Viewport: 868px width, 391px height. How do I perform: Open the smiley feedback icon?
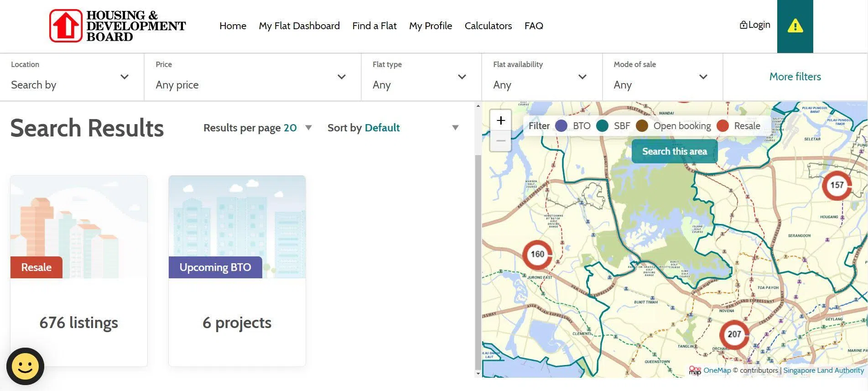click(x=25, y=366)
